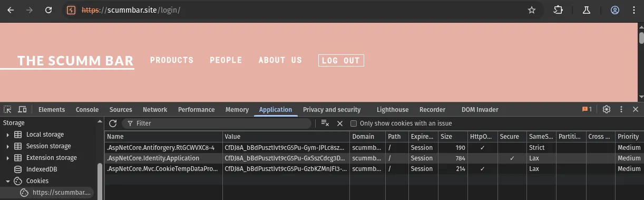Open the Chrome three-dot menu
The height and width of the screenshot is (200, 644).
(x=634, y=10)
